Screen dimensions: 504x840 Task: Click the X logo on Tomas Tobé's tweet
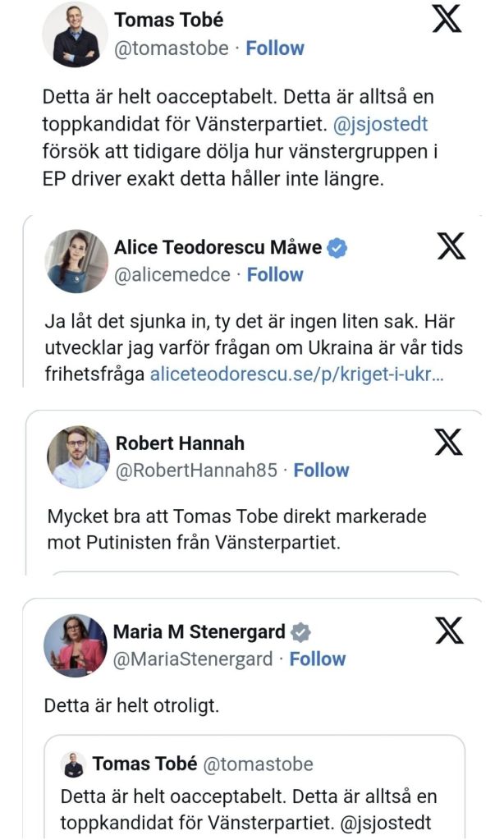click(x=447, y=18)
